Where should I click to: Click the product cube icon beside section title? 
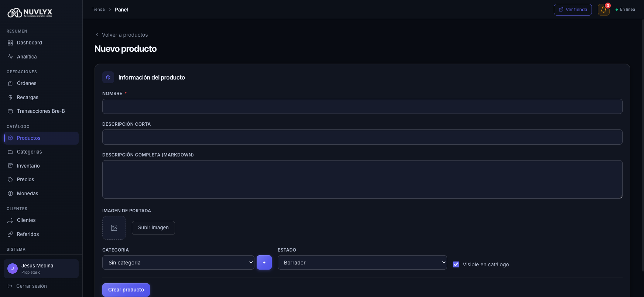tap(108, 77)
